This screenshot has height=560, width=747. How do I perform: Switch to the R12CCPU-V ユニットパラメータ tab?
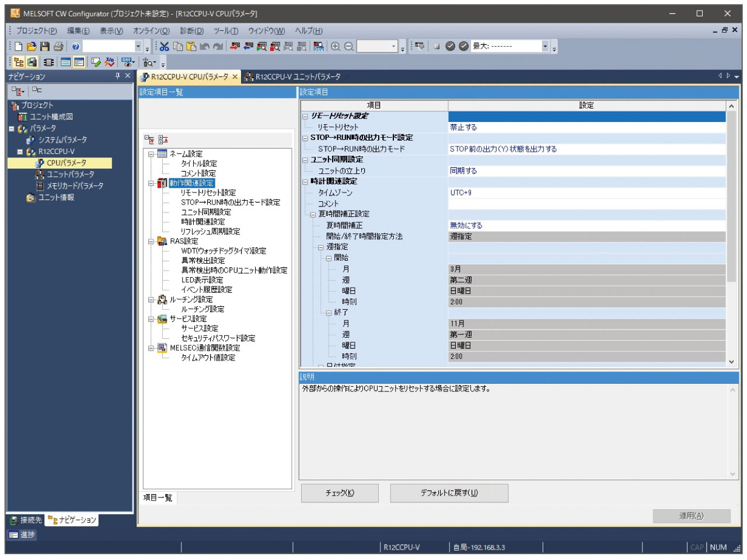(x=293, y=76)
